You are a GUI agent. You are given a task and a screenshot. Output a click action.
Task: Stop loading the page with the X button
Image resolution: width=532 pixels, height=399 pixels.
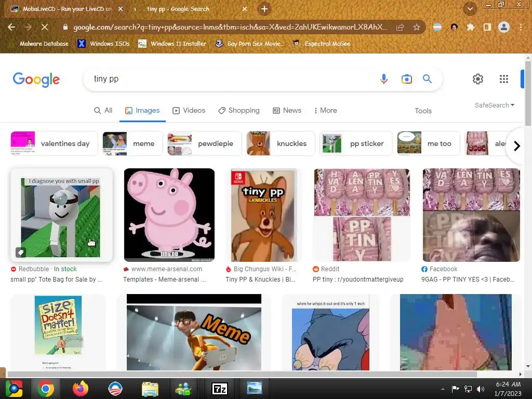45,27
